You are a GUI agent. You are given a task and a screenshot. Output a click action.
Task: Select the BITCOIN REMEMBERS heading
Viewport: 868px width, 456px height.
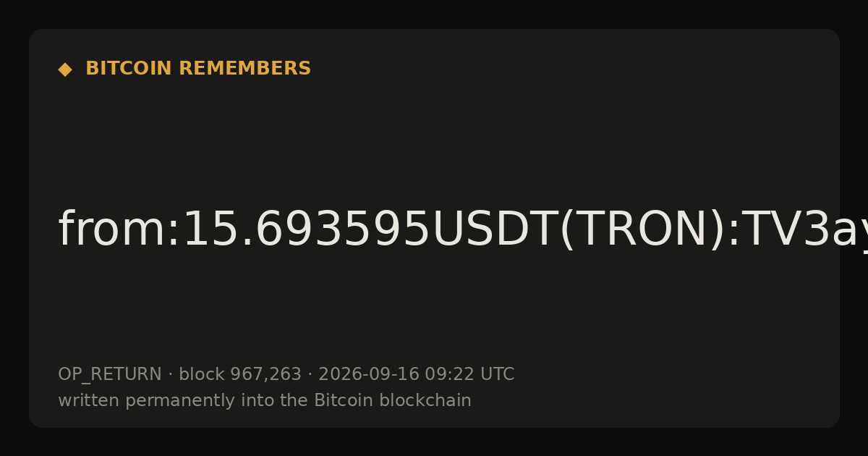click(x=198, y=69)
